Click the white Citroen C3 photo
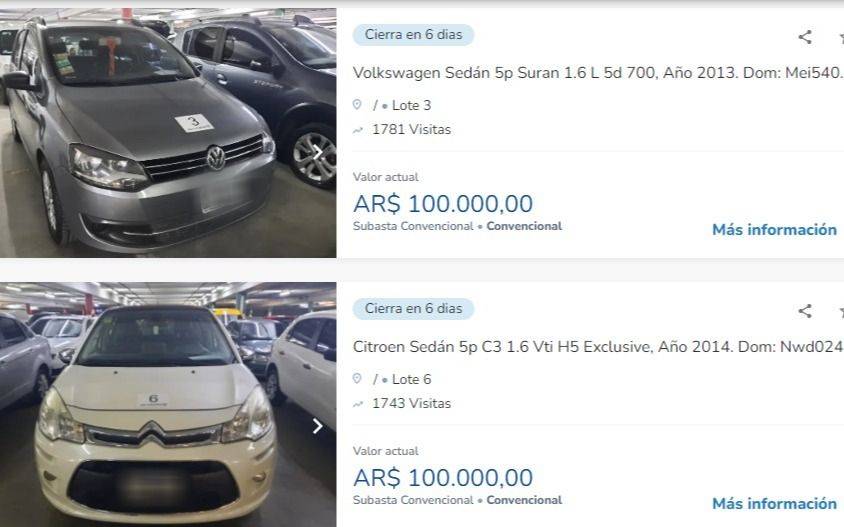Viewport: 844px width, 527px height. 168,405
